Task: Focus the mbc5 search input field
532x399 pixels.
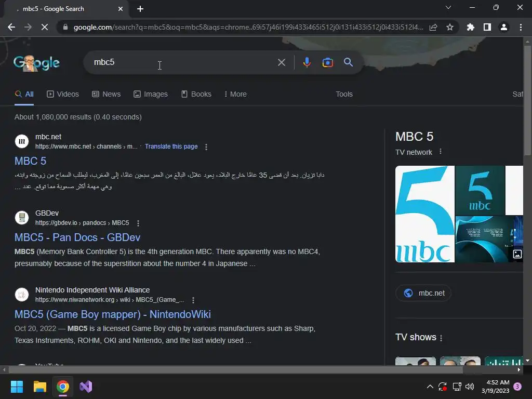Action: click(x=183, y=62)
